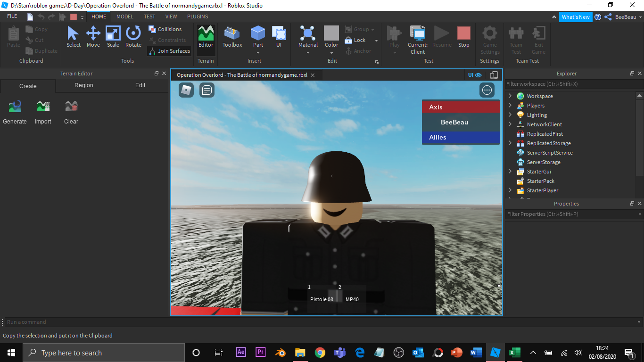
Task: Open the Material manager
Action: click(x=307, y=37)
